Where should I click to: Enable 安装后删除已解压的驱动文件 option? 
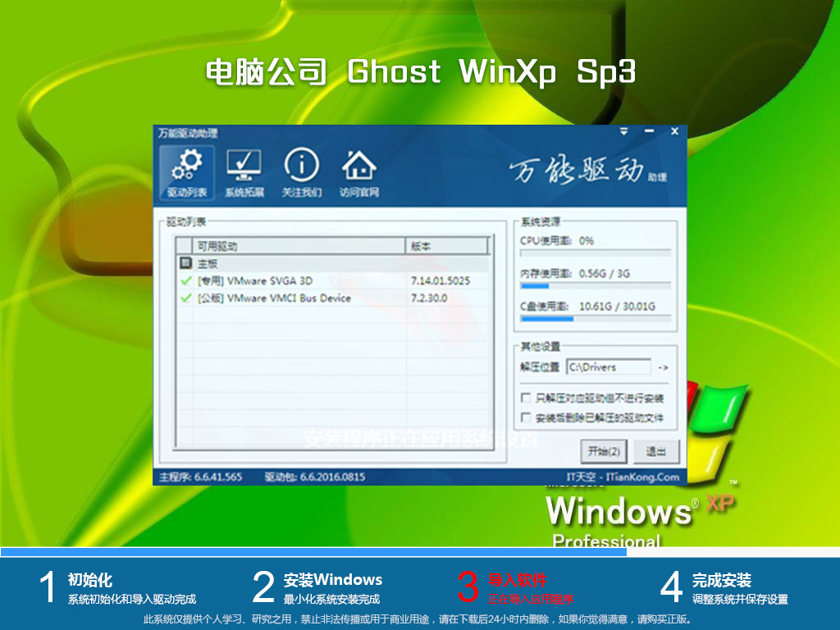[x=526, y=418]
